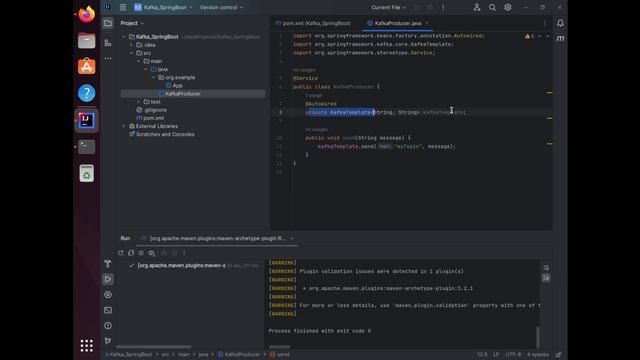
Task: Open IDE settings gear icon
Action: pyautogui.click(x=508, y=7)
